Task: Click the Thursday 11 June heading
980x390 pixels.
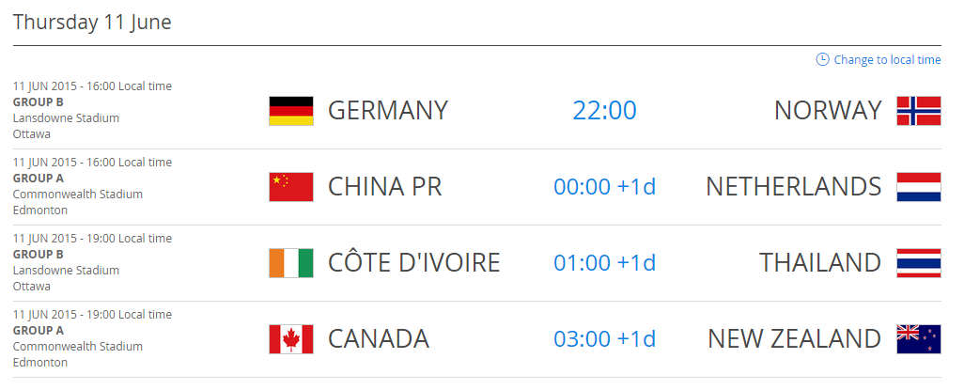Action: coord(92,23)
